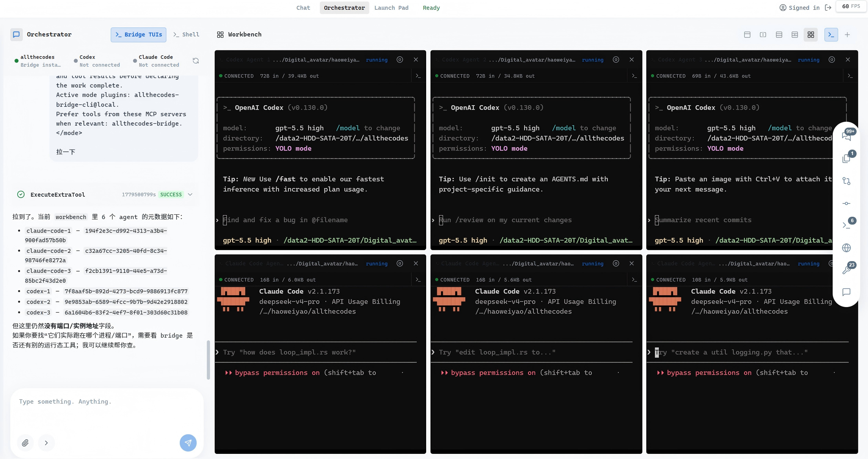Click the Codex Not connected status
Image resolution: width=868 pixels, height=459 pixels.
[97, 61]
